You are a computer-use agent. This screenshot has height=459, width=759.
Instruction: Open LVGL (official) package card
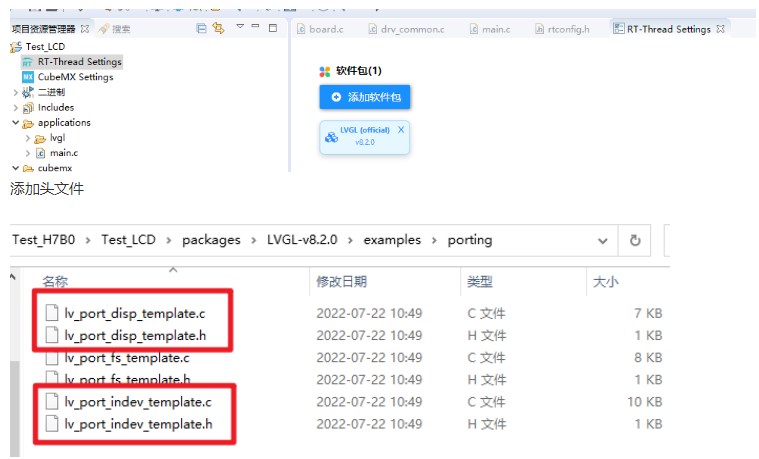pos(364,138)
